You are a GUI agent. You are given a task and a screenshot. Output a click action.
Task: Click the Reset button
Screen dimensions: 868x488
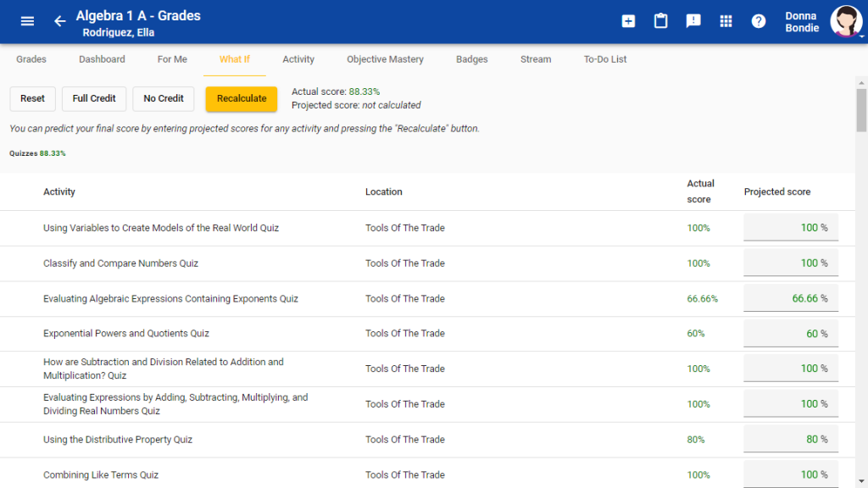(x=32, y=98)
